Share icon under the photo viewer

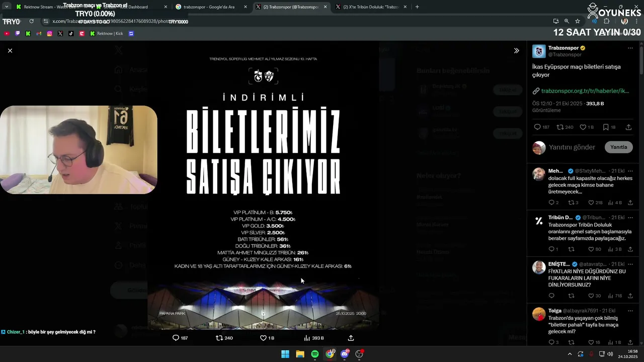click(351, 338)
